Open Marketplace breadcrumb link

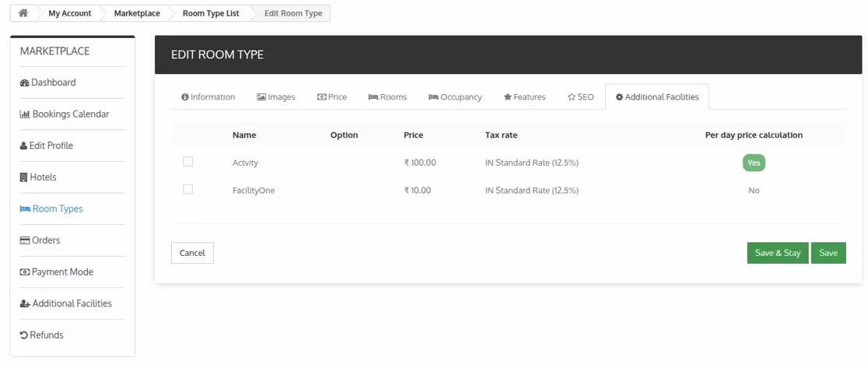point(138,13)
